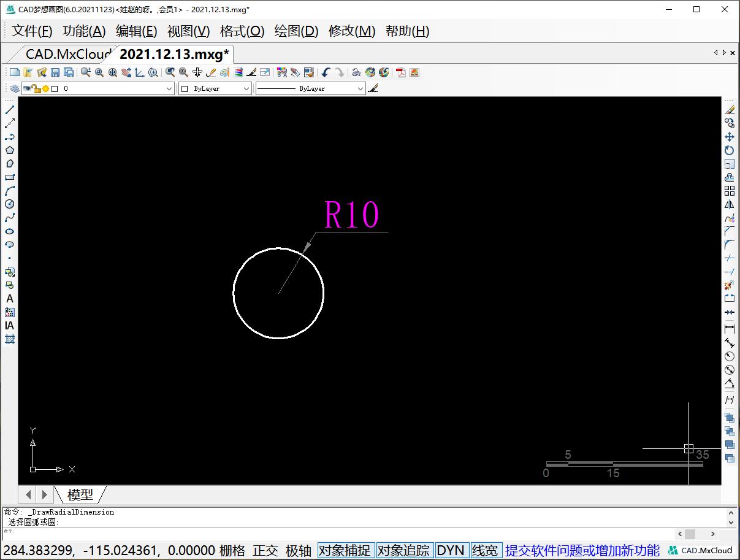Image resolution: width=740 pixels, height=560 pixels.
Task: Toggle DYN dynamic input mode
Action: 451,550
